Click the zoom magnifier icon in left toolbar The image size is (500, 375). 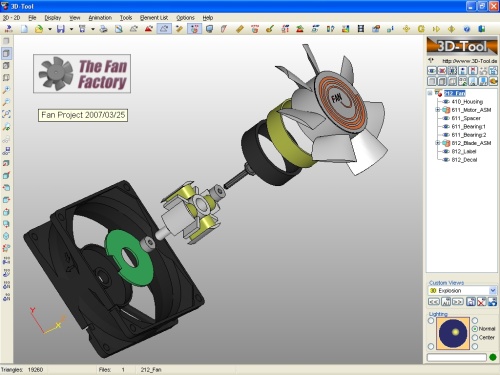(x=6, y=90)
